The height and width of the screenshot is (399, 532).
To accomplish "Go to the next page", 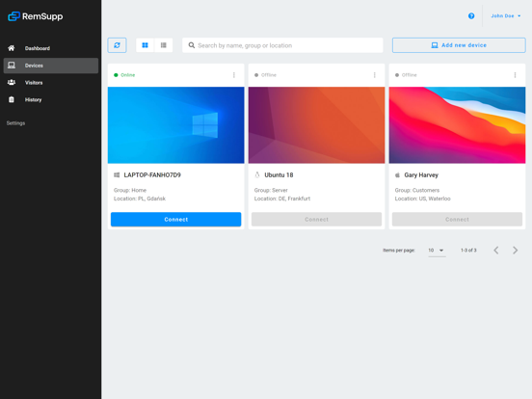I will point(515,251).
